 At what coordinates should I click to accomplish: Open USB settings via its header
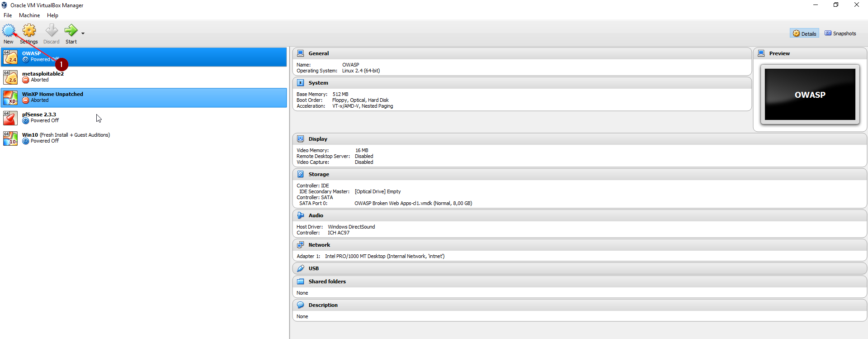pyautogui.click(x=314, y=268)
